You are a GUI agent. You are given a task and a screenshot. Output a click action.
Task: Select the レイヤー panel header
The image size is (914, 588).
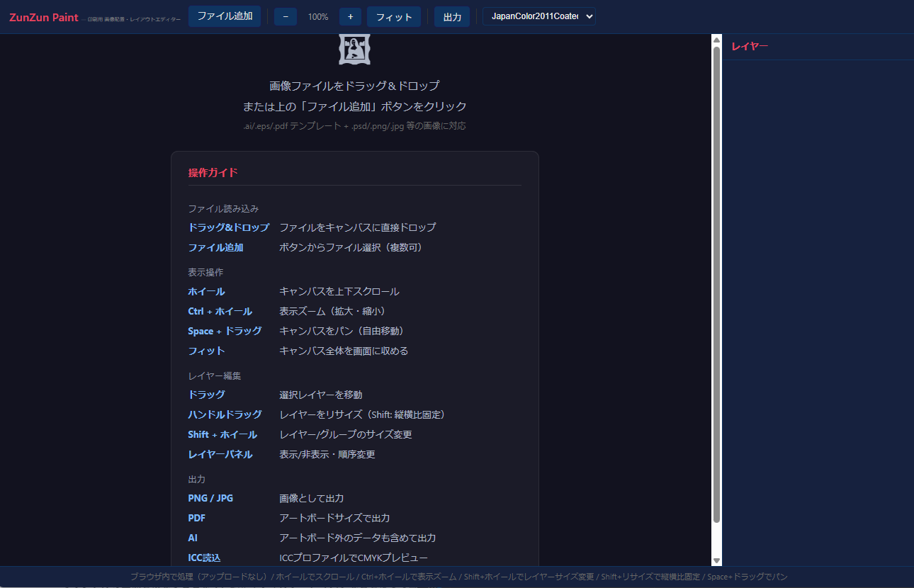750,47
